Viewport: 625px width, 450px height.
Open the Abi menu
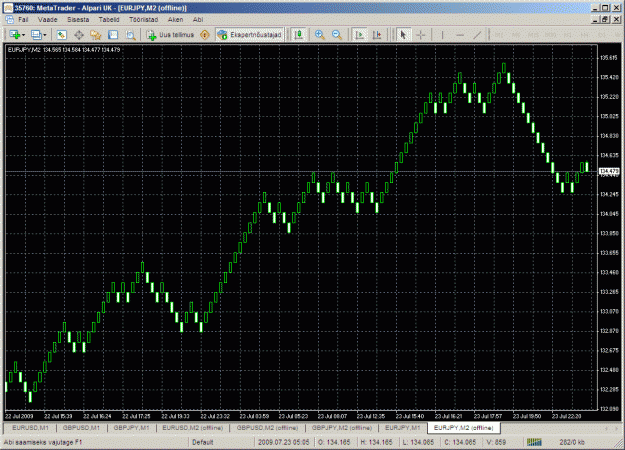[198, 19]
